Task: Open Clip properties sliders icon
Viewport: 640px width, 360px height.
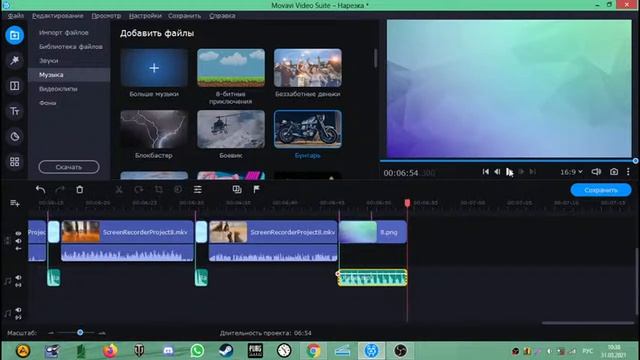Action: [198, 189]
